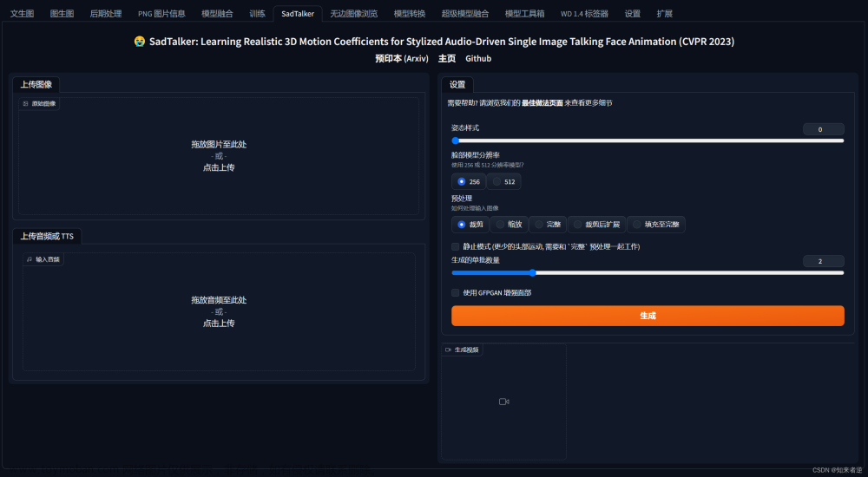Switch to the 训练 tab
The width and height of the screenshot is (868, 477).
257,13
